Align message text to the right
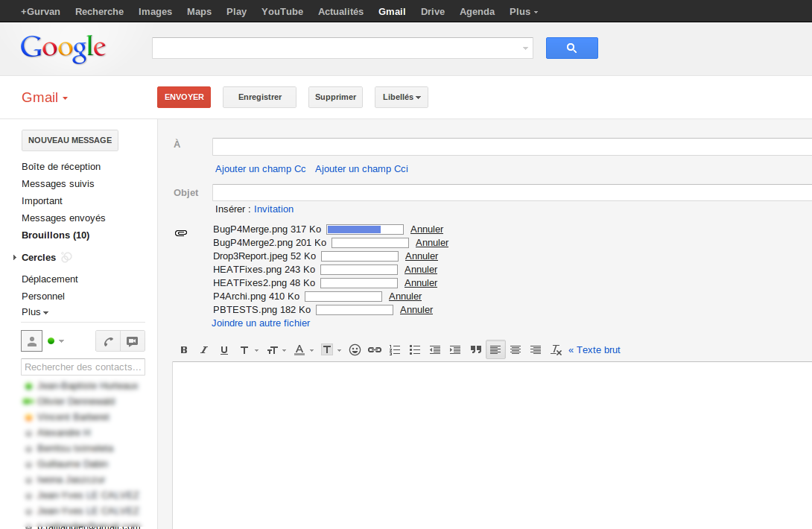 coord(536,350)
